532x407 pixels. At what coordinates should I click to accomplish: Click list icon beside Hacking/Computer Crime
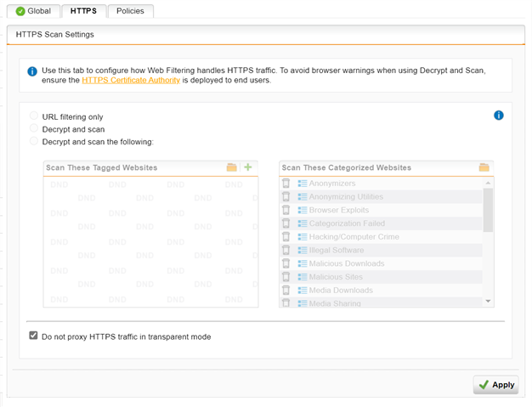pyautogui.click(x=303, y=237)
